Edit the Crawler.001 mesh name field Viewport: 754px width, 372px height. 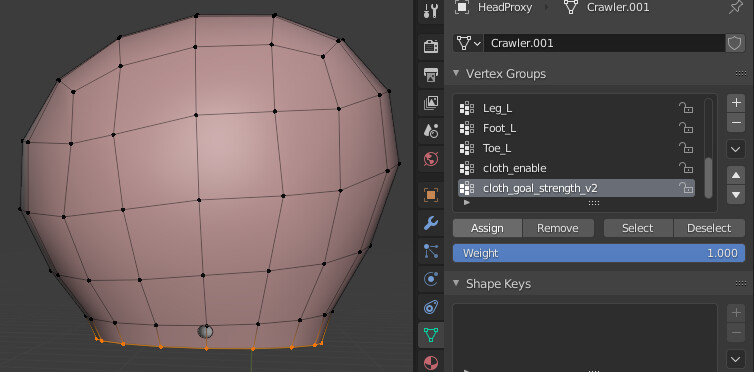604,43
